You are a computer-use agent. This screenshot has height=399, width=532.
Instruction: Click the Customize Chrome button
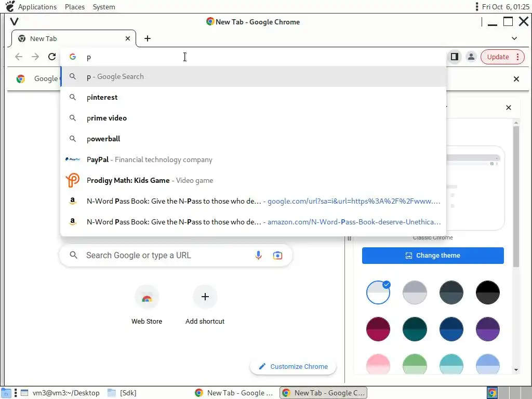293,366
